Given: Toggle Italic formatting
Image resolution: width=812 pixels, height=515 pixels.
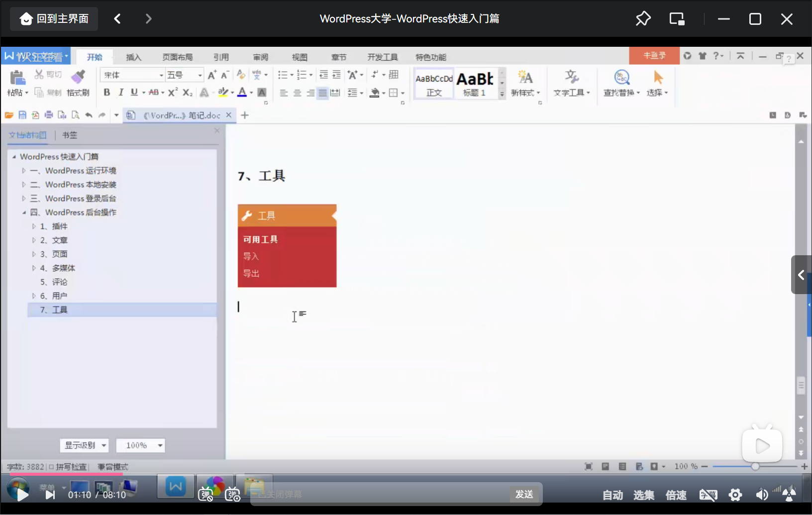Looking at the screenshot, I should (x=120, y=93).
